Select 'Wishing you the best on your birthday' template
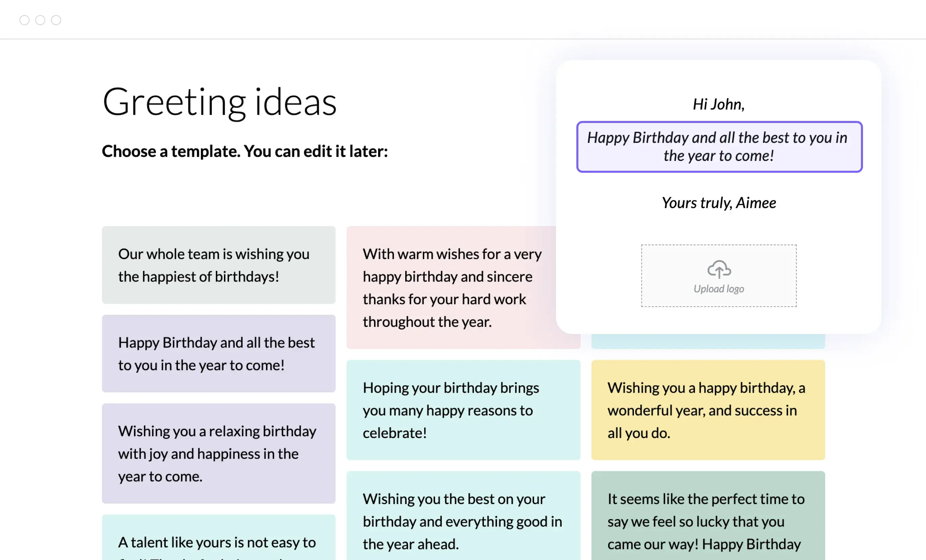Image resolution: width=926 pixels, height=560 pixels. pos(464,516)
